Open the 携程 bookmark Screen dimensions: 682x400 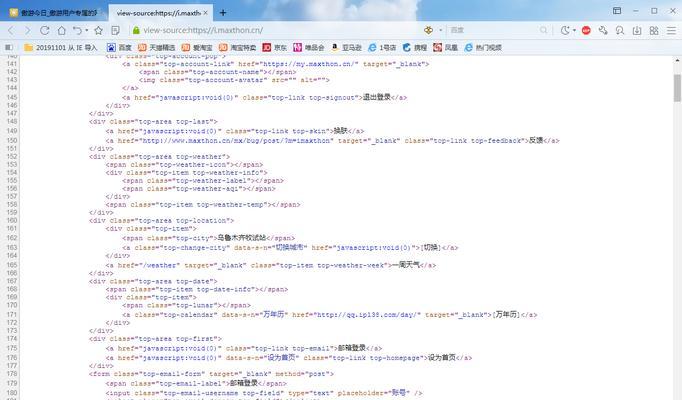tap(415, 47)
